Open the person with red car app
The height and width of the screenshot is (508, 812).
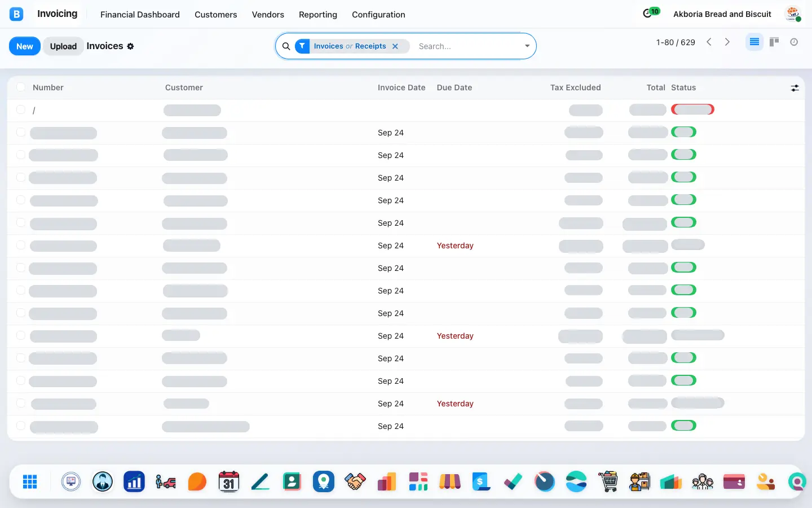(x=166, y=481)
